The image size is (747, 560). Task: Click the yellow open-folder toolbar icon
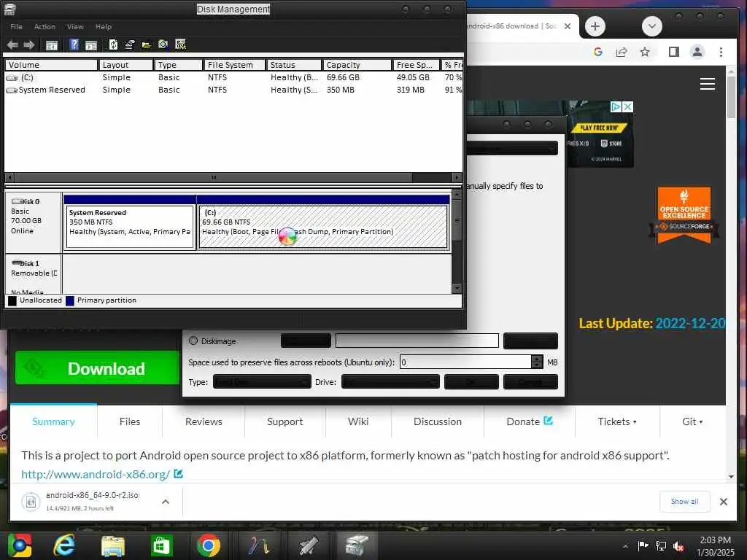coord(146,45)
